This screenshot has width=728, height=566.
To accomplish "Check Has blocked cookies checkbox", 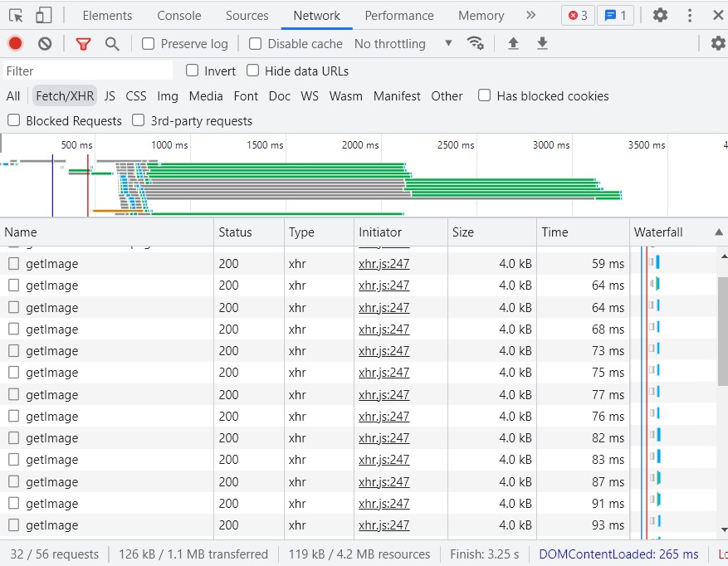I will [x=484, y=95].
